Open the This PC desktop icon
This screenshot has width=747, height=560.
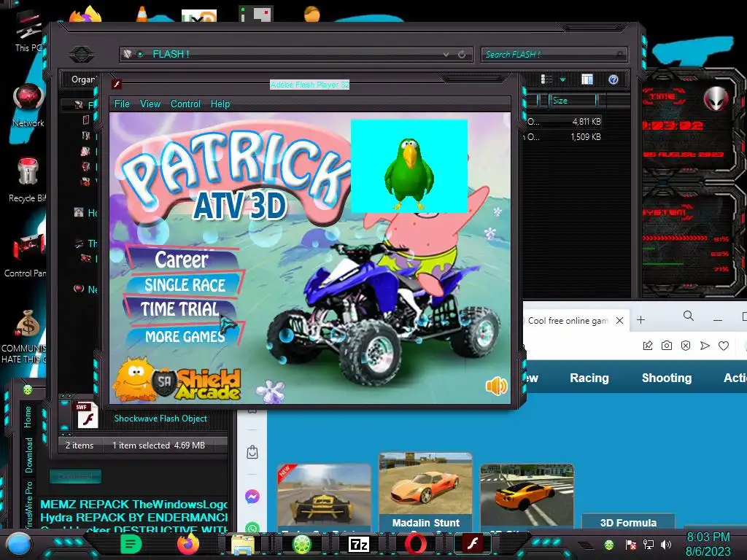[28, 31]
